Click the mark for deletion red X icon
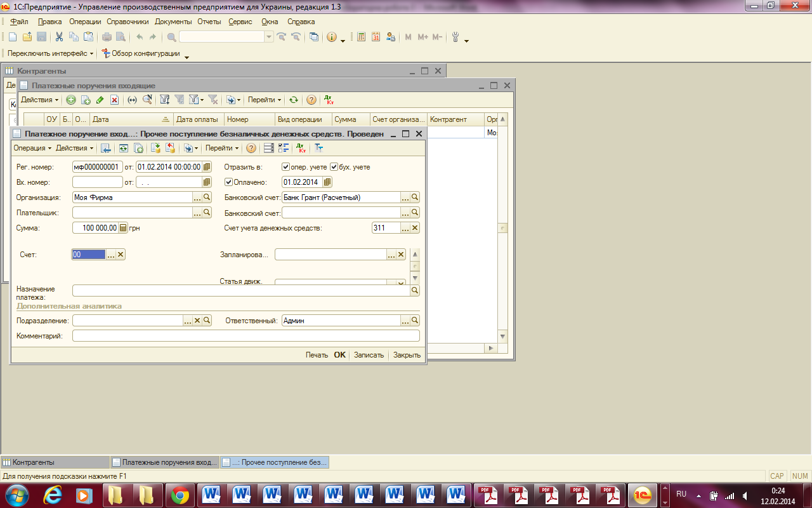 click(114, 100)
